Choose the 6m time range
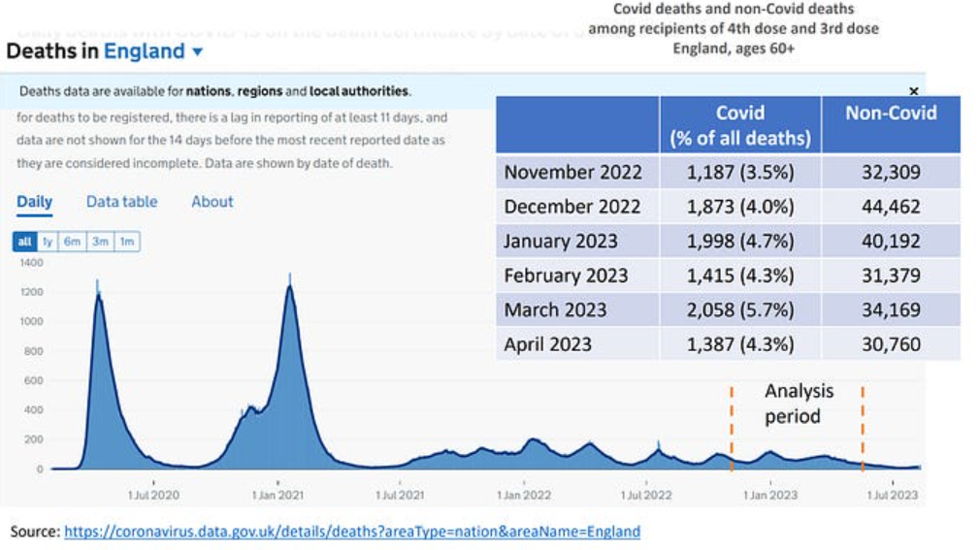The image size is (980, 550). [72, 242]
